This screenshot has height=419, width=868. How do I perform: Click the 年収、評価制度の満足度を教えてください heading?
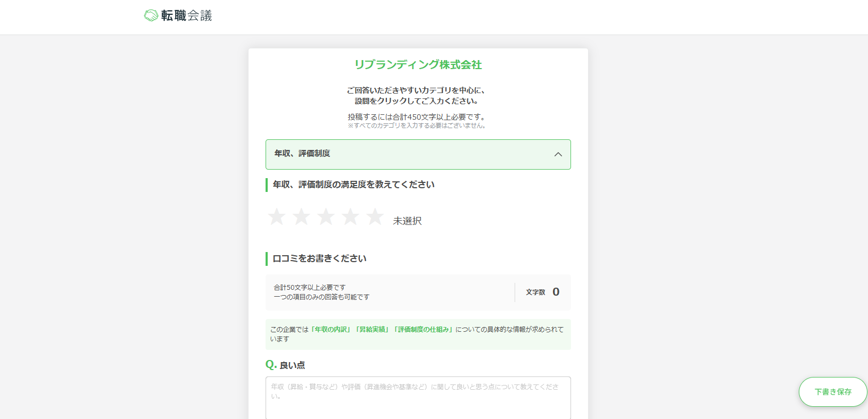[353, 185]
